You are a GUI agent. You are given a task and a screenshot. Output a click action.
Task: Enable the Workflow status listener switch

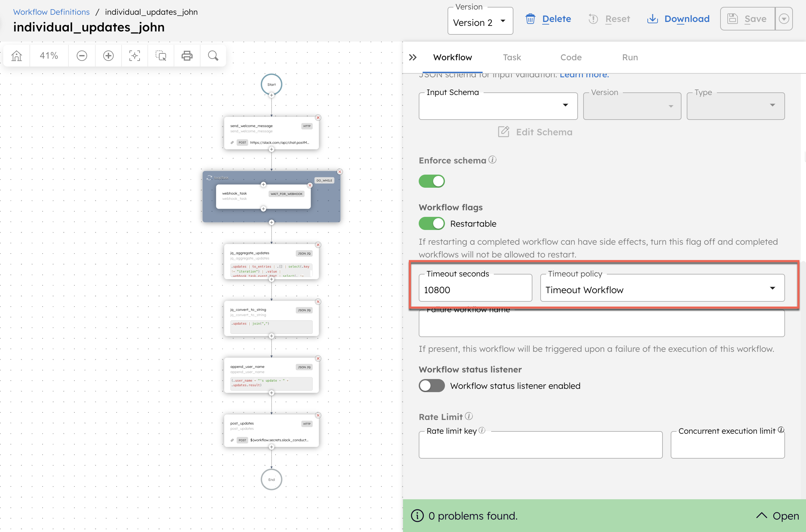(432, 386)
